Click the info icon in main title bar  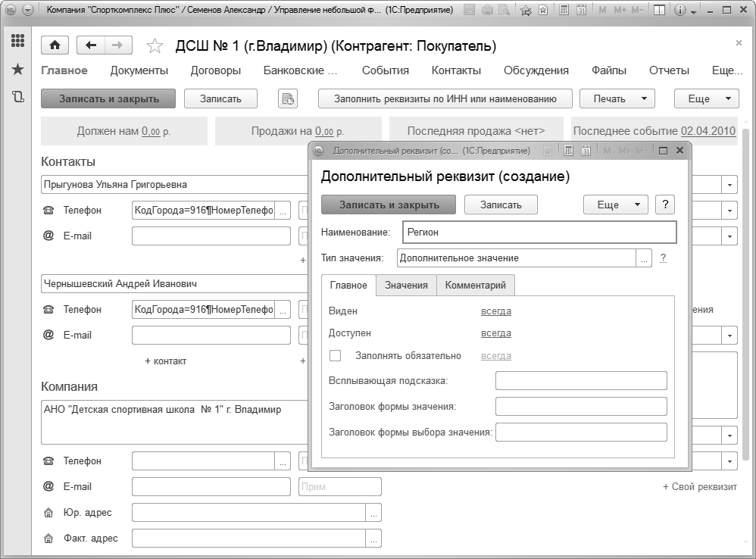(x=679, y=10)
